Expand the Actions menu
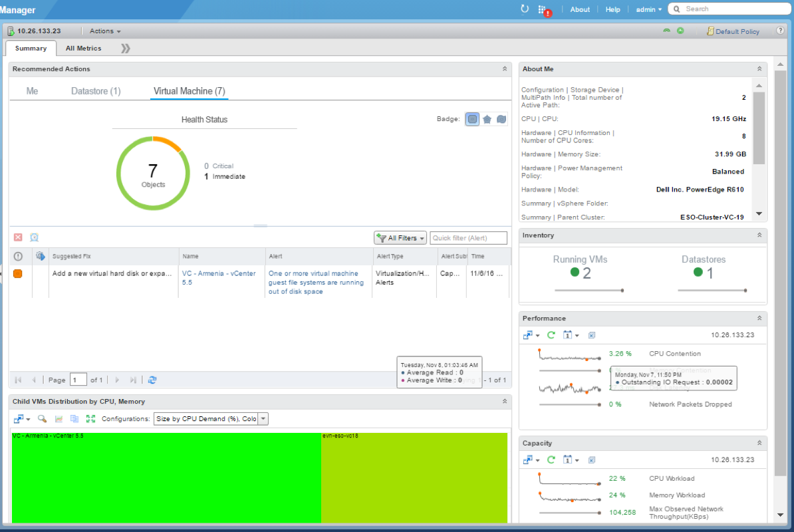The width and height of the screenshot is (794, 532). pyautogui.click(x=104, y=31)
